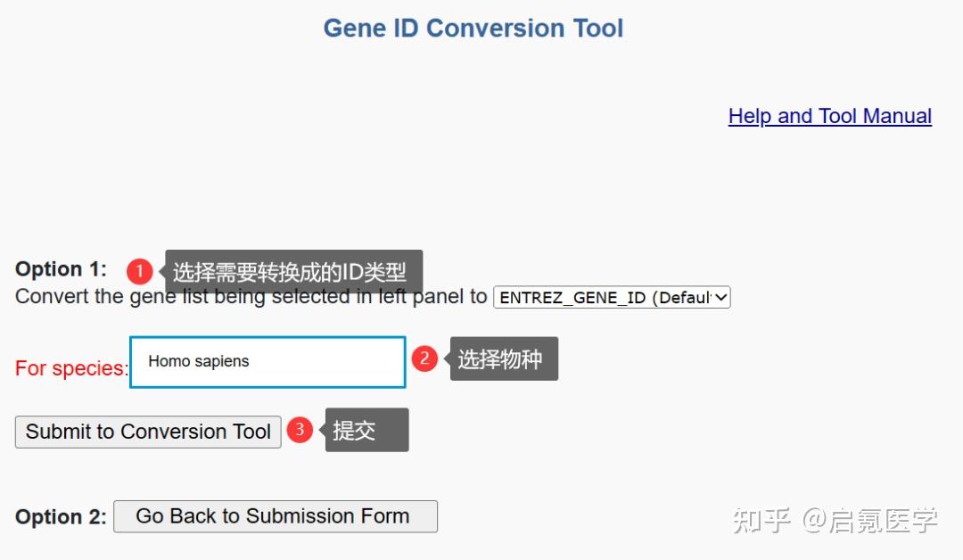
Task: Click the 选择需要转换成的ID类型 annotation tooltip
Action: point(290,270)
